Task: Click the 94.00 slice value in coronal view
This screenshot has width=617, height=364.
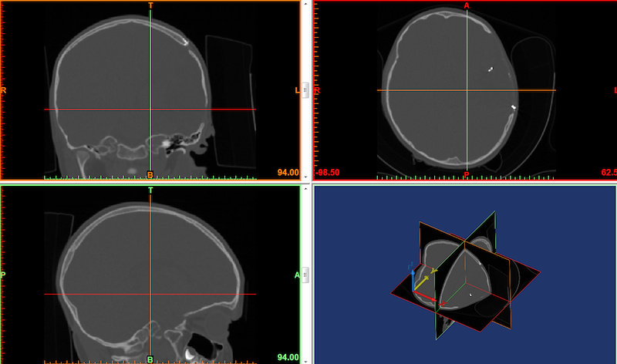Action: click(x=288, y=172)
